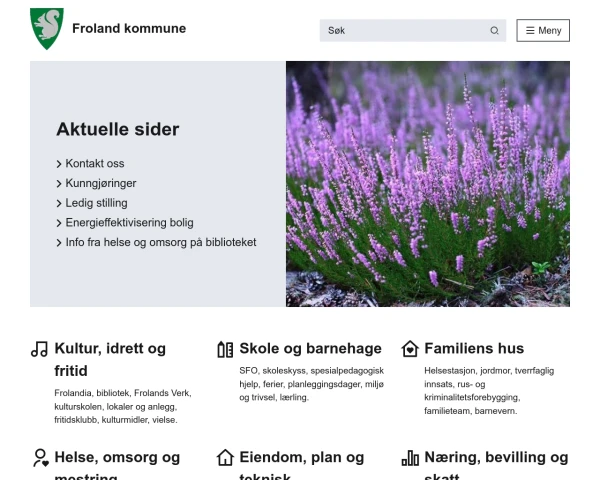Click the bar chart icon beside Næring

[x=409, y=458]
